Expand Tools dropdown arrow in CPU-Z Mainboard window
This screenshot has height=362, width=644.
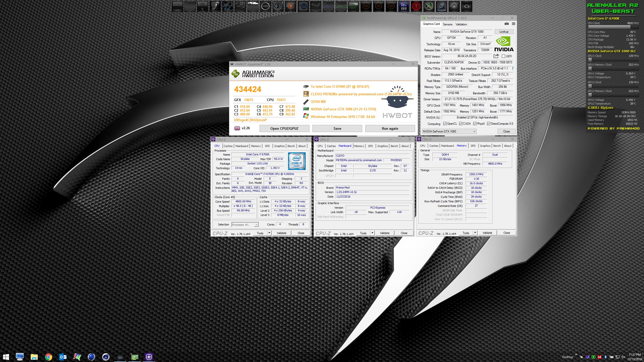372,233
